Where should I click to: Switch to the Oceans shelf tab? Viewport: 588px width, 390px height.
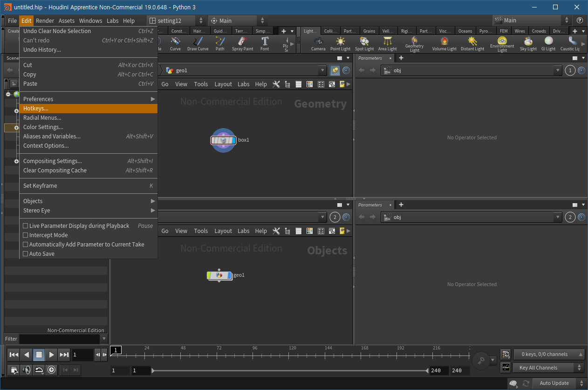click(x=465, y=31)
